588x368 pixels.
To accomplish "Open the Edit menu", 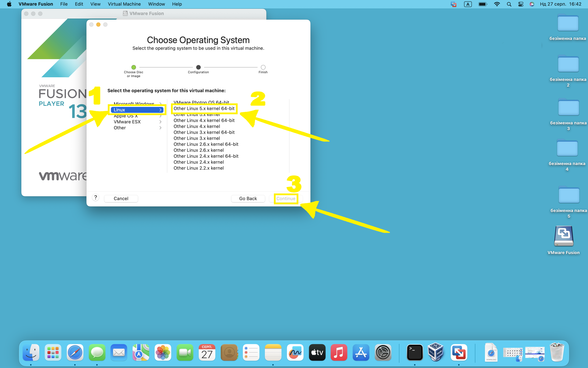I will coord(79,4).
